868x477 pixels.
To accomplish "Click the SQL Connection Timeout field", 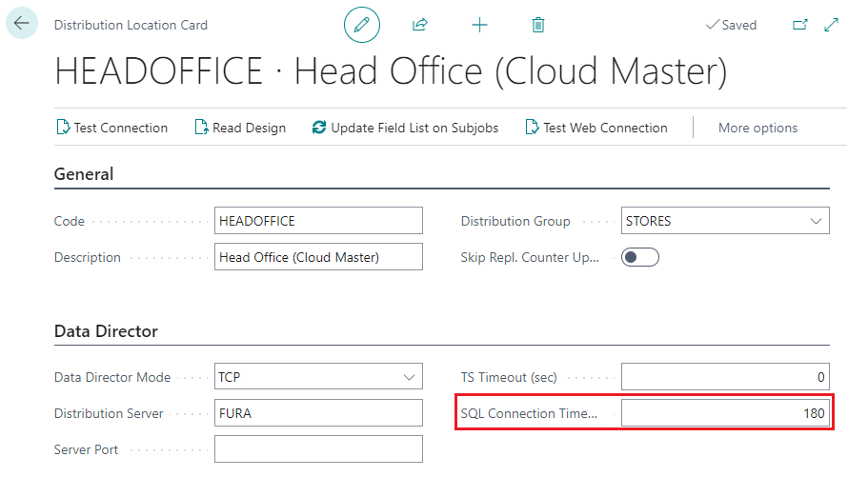I will (725, 413).
